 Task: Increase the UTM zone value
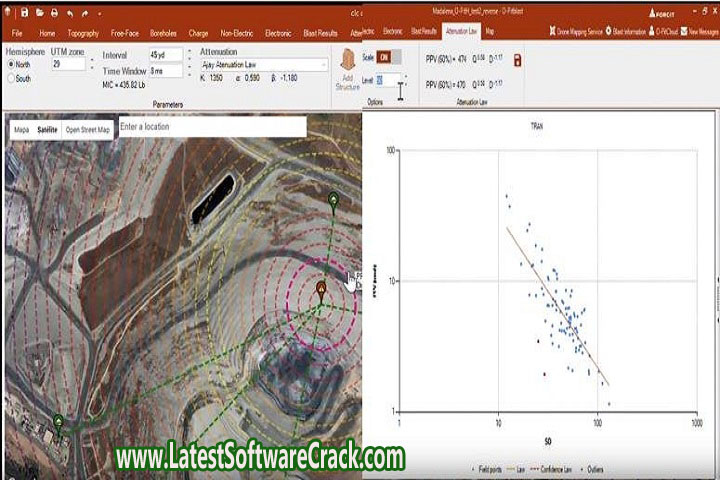click(x=92, y=60)
